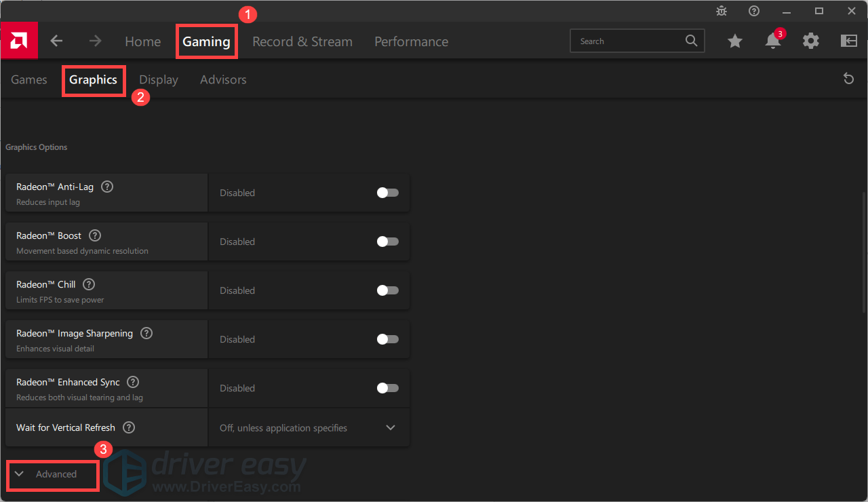This screenshot has height=502, width=868.
Task: Show help for Radeon Enhanced Sync
Action: [x=133, y=382]
